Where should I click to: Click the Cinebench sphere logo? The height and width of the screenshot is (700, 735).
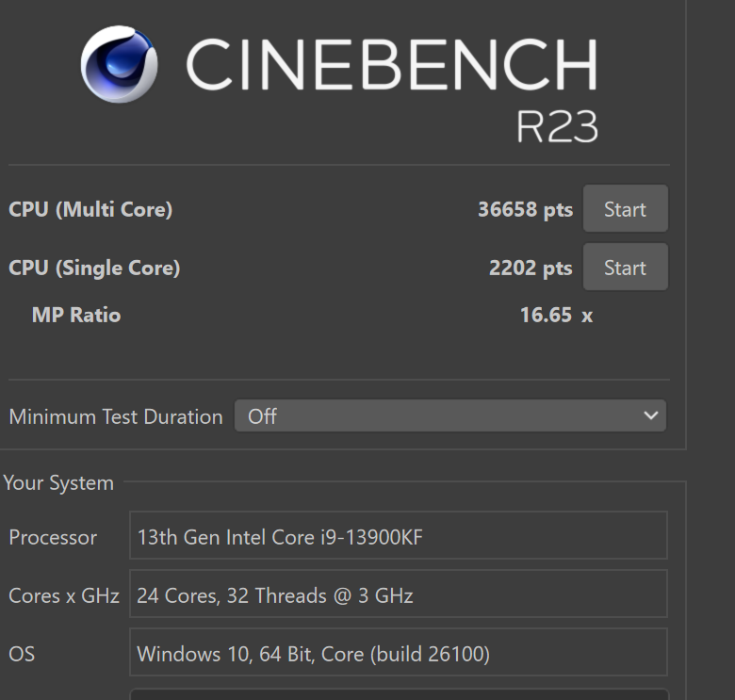(x=119, y=64)
